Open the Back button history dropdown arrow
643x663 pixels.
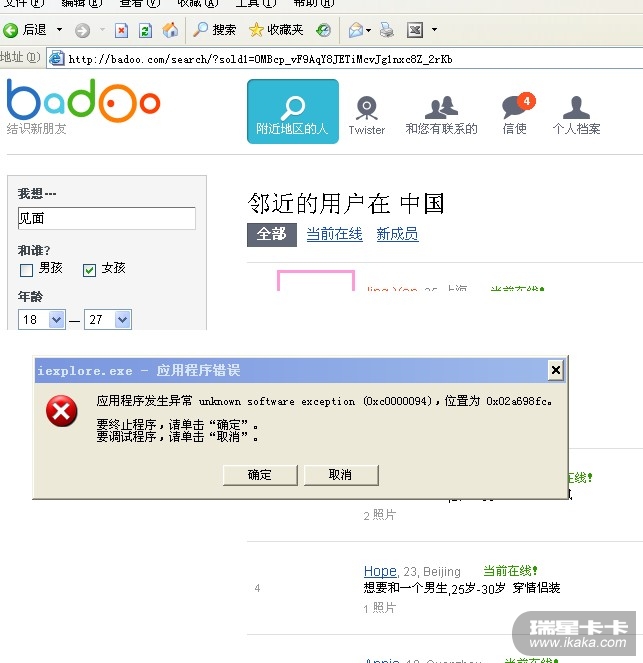tap(60, 30)
